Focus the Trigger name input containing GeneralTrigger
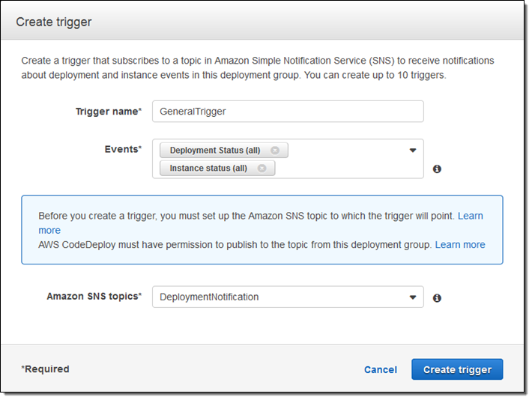This screenshot has height=400, width=532. click(288, 112)
